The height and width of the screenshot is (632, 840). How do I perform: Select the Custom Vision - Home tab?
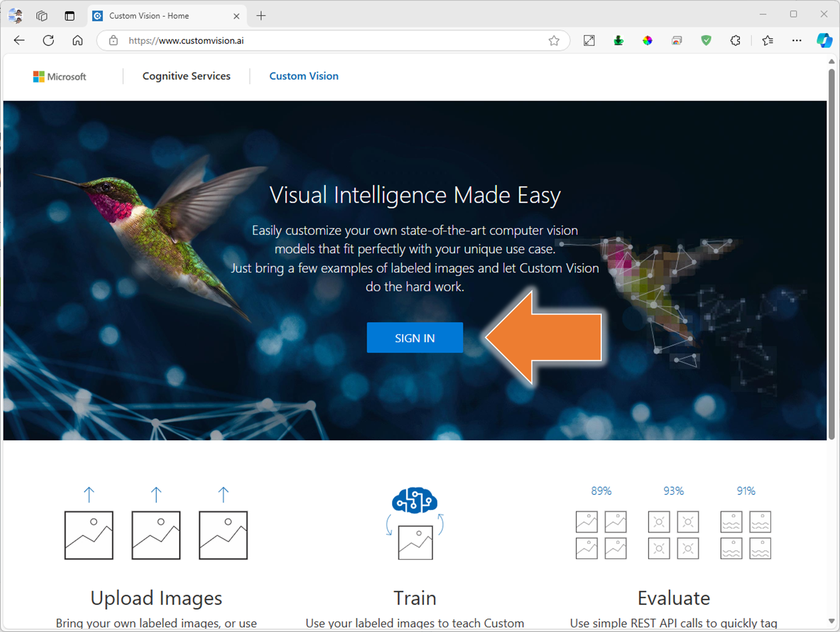pyautogui.click(x=167, y=16)
